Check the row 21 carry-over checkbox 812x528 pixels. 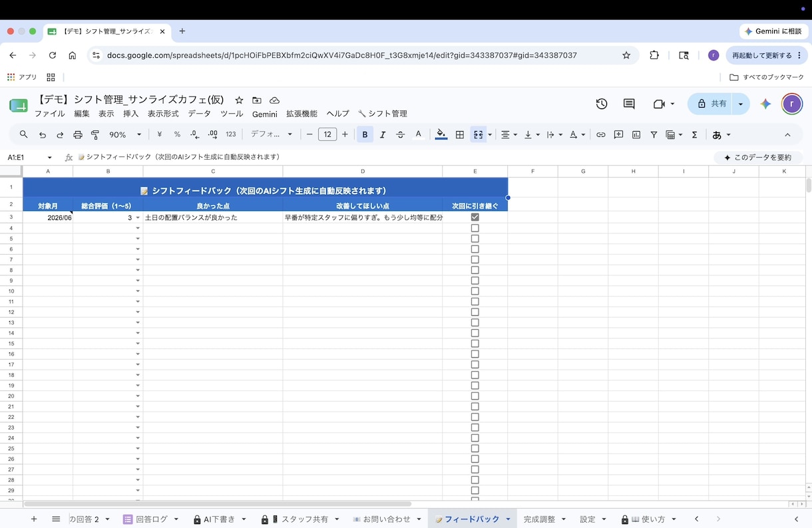pos(475,406)
